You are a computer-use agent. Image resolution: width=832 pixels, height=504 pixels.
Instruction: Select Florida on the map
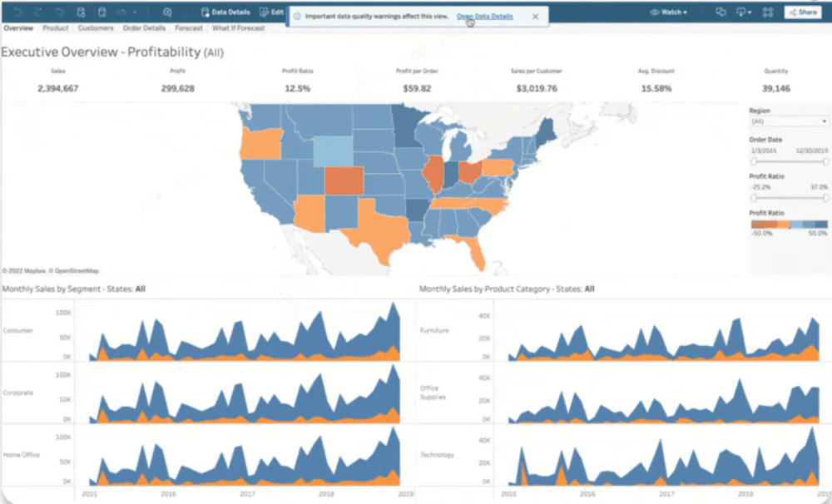click(x=475, y=253)
